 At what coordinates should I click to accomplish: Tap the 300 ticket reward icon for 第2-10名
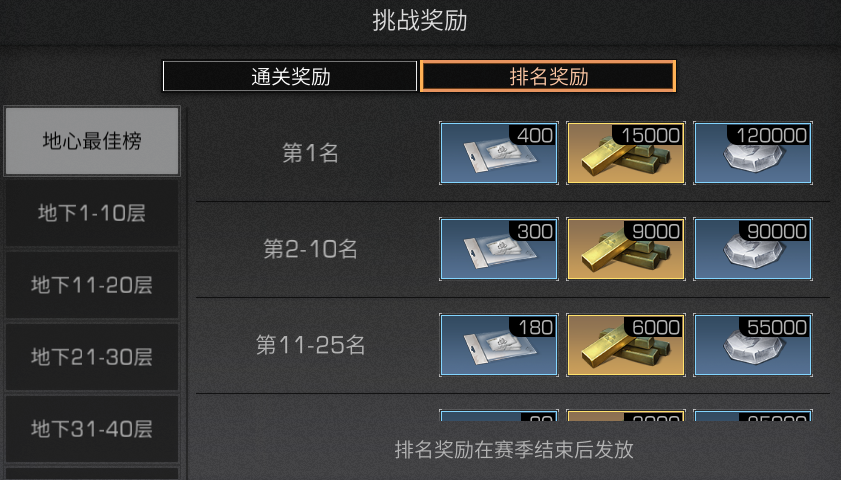[499, 249]
